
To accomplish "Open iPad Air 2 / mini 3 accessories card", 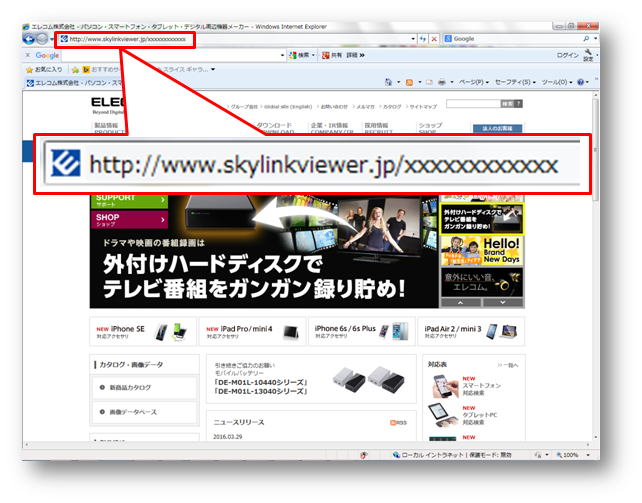I will click(x=472, y=331).
